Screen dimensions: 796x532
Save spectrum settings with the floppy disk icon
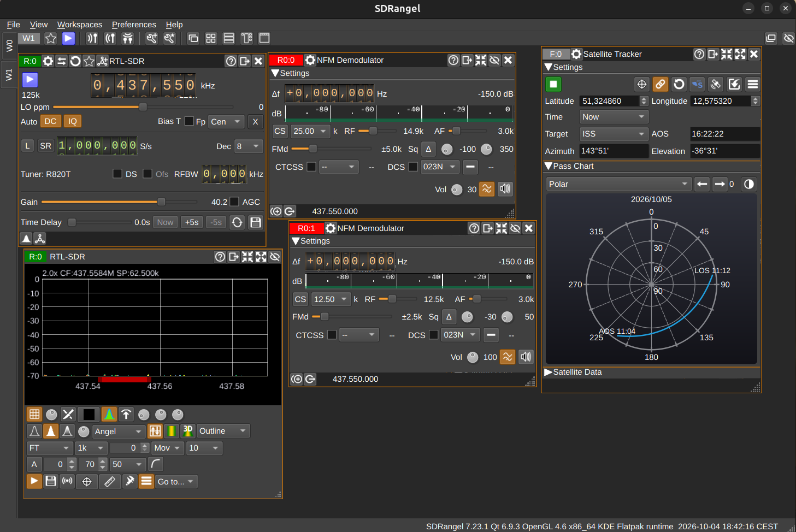click(x=51, y=481)
